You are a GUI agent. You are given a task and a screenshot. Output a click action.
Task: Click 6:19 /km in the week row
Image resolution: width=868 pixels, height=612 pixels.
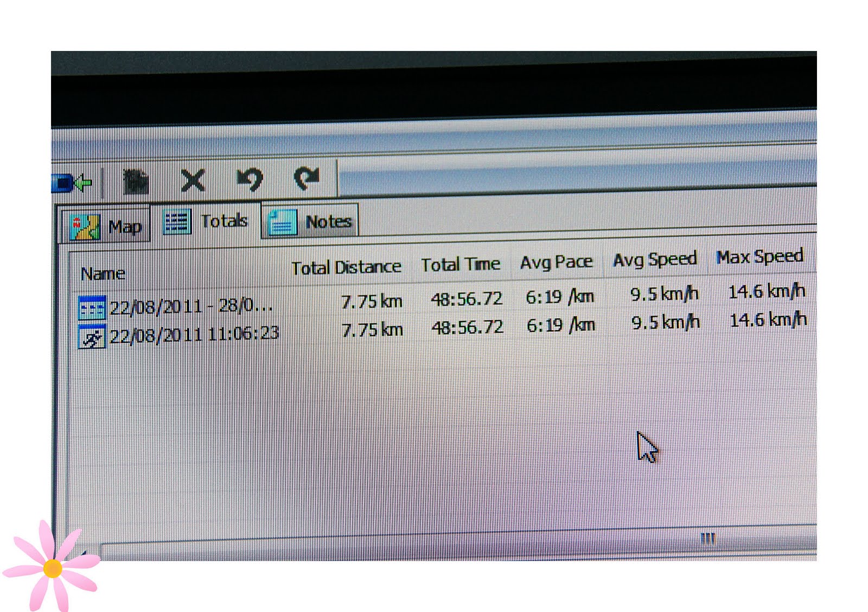(x=560, y=297)
